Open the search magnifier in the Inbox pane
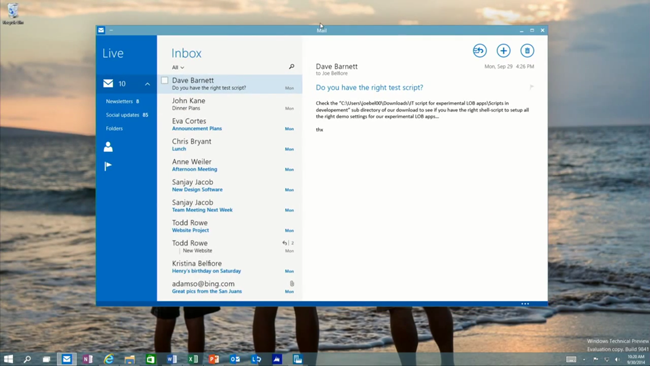This screenshot has width=650, height=366. (291, 67)
